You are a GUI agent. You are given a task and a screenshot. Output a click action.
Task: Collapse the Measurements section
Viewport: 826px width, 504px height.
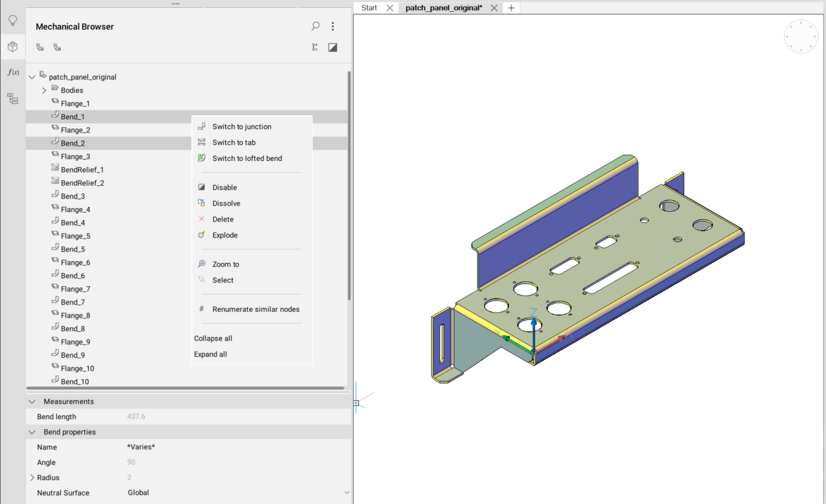[x=32, y=402]
